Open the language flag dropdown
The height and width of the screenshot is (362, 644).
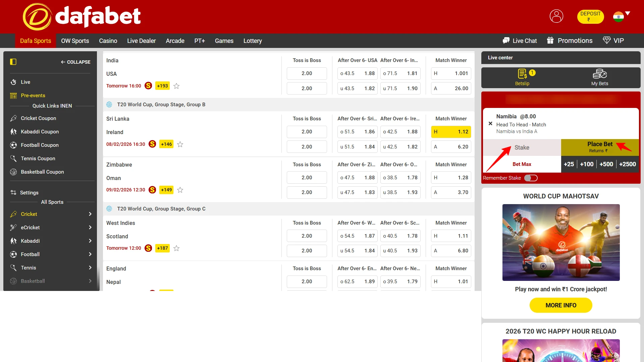[622, 15]
